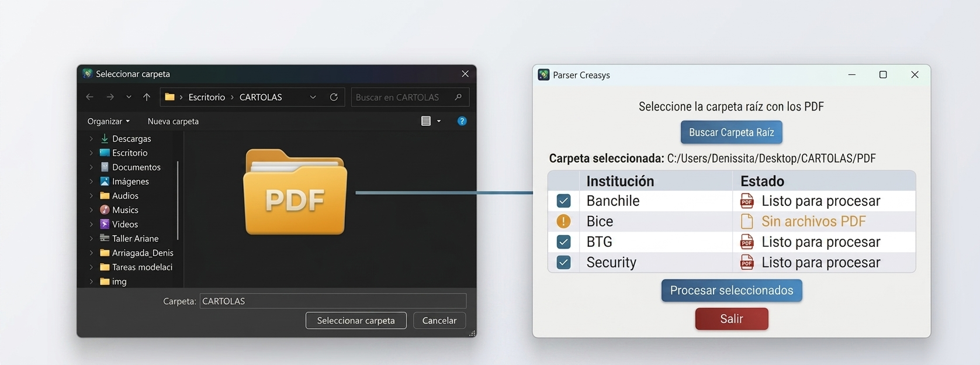Click the Bice warning icon
The height and width of the screenshot is (365, 980).
pyautogui.click(x=563, y=221)
